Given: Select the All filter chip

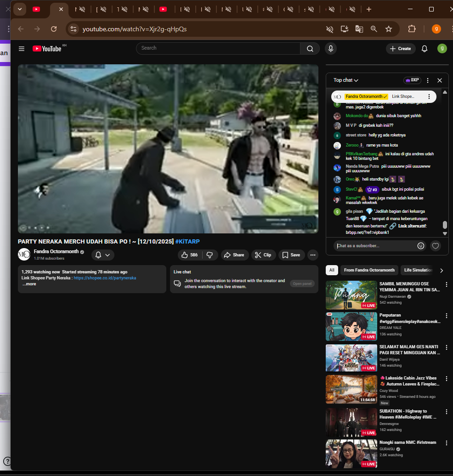Looking at the screenshot, I should pos(332,270).
